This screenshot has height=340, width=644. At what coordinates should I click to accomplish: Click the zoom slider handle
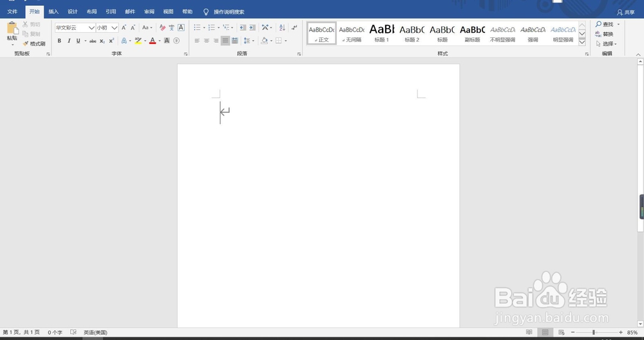(594, 332)
